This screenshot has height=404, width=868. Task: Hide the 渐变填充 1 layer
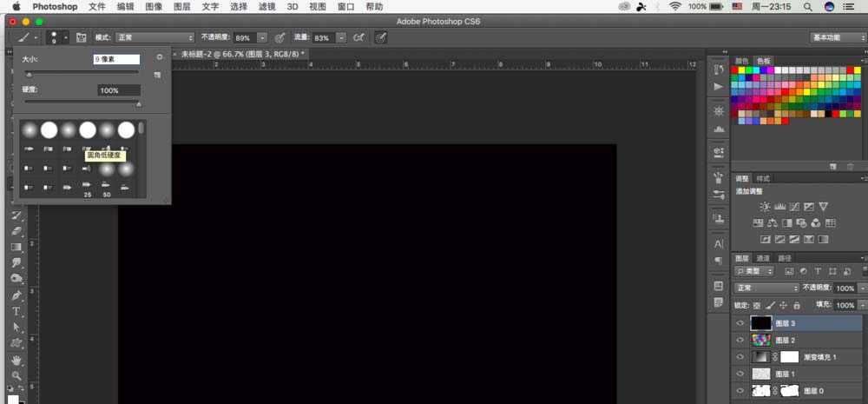point(740,356)
